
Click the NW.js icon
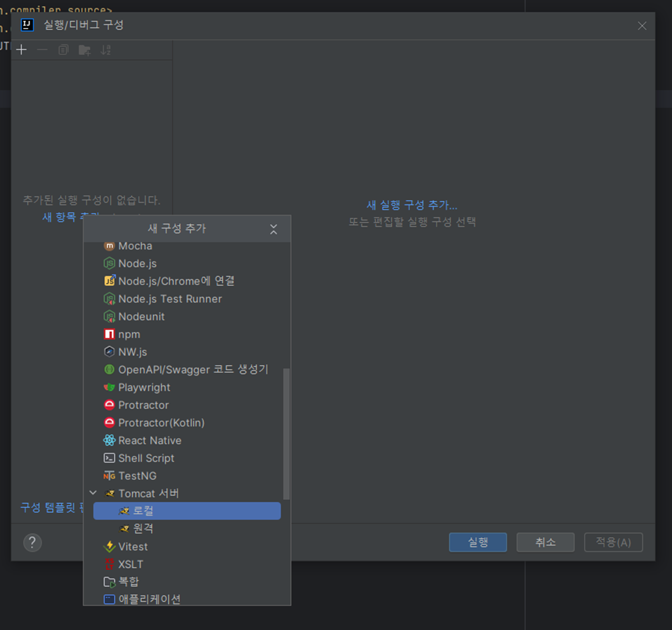[x=110, y=352]
